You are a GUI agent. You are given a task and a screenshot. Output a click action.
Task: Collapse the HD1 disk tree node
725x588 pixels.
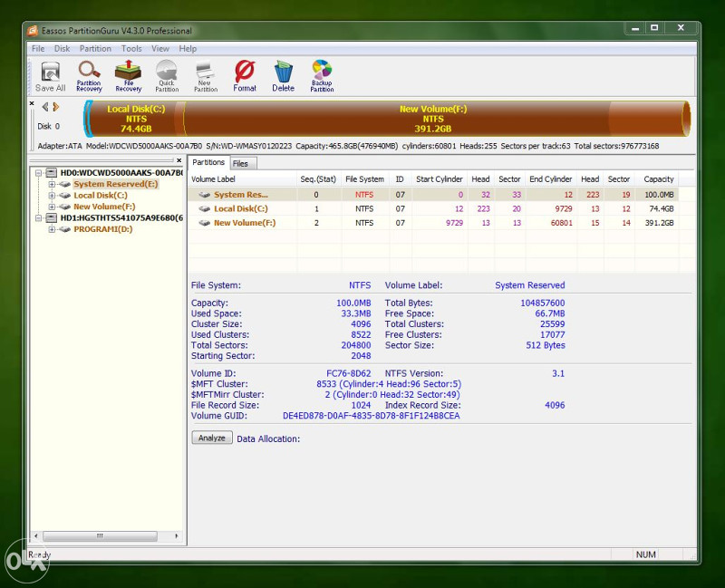[39, 217]
